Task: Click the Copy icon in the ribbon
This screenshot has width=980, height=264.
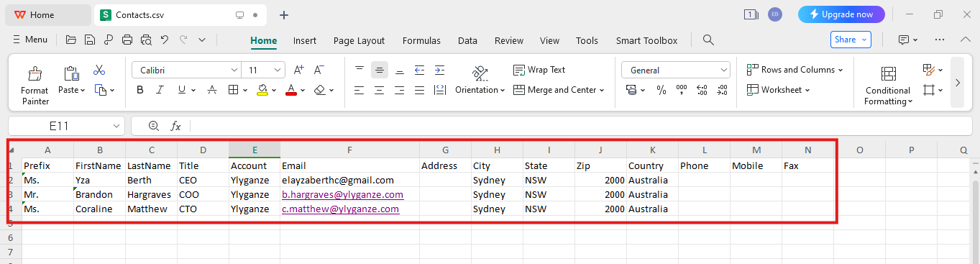Action: click(100, 90)
